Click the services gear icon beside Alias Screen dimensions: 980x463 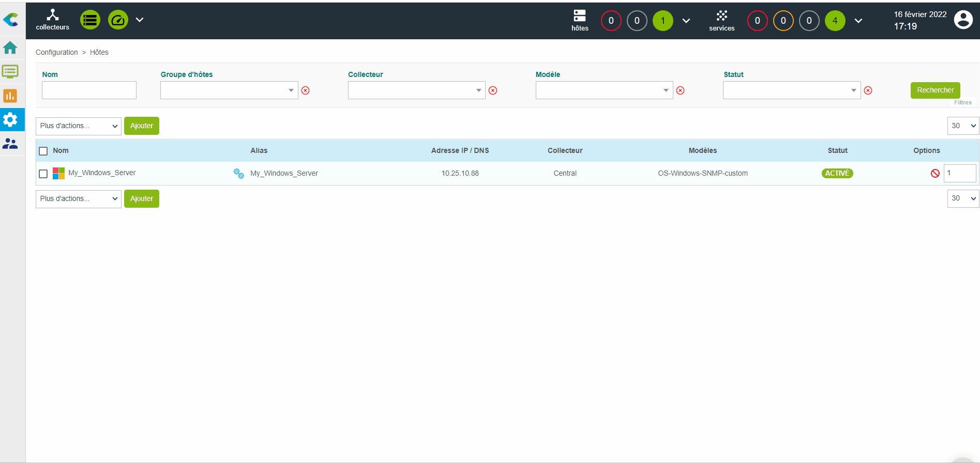(238, 174)
